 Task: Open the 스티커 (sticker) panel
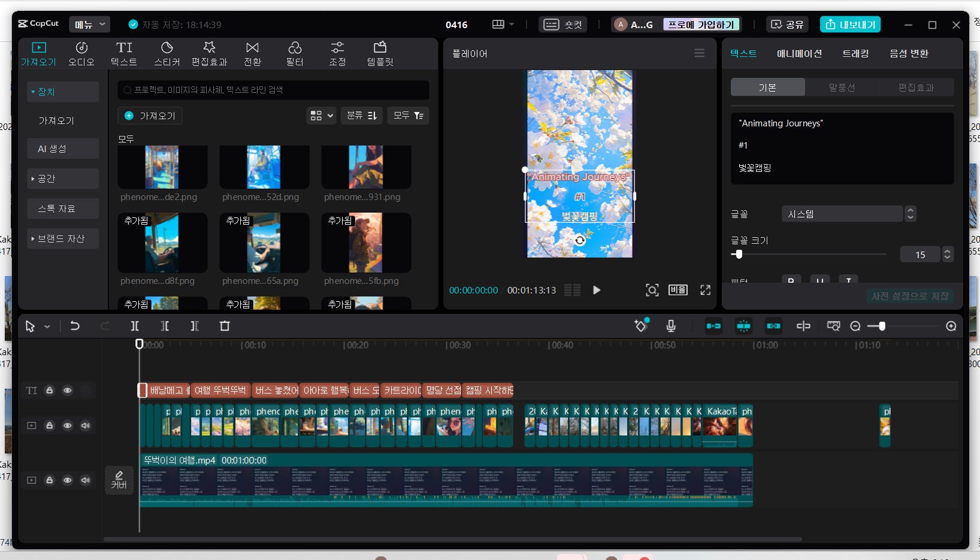coord(167,53)
